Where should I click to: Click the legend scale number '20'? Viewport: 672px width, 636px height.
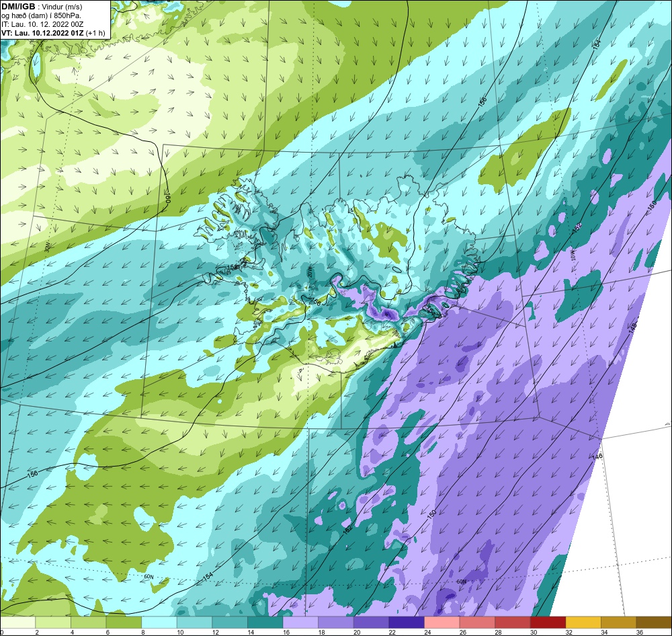click(357, 632)
